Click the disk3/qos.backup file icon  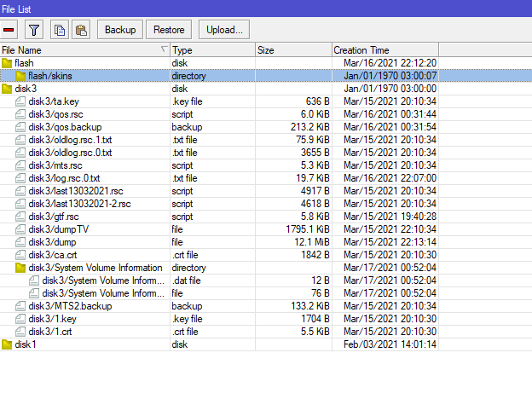pos(20,127)
